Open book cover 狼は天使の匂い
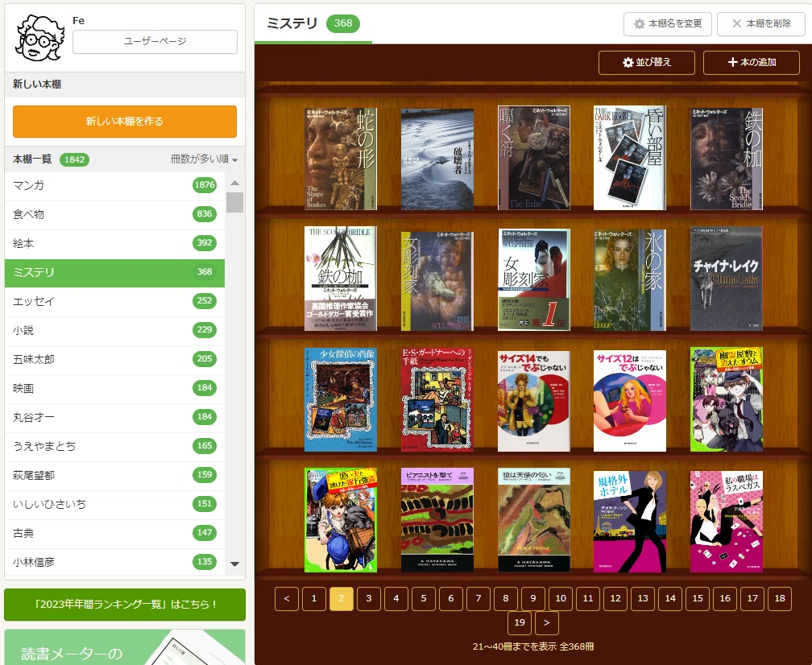812x665 pixels. (x=534, y=520)
